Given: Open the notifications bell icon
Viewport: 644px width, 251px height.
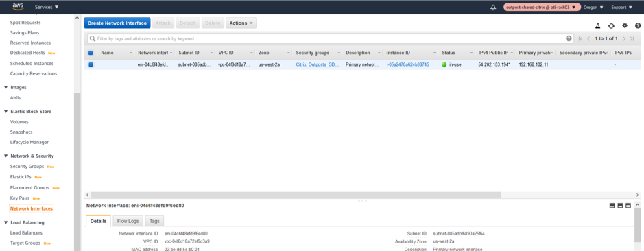Looking at the screenshot, I should (493, 8).
